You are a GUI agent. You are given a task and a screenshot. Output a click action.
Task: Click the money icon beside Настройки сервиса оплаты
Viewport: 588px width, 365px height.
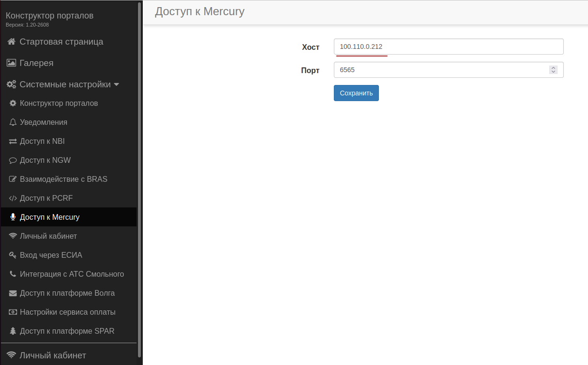(x=13, y=312)
